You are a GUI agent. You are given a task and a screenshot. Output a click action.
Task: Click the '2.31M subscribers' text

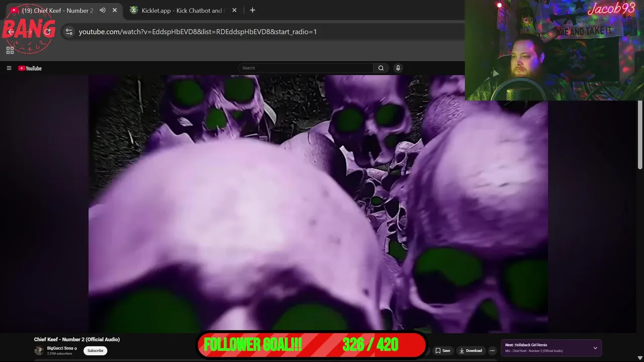tap(60, 354)
